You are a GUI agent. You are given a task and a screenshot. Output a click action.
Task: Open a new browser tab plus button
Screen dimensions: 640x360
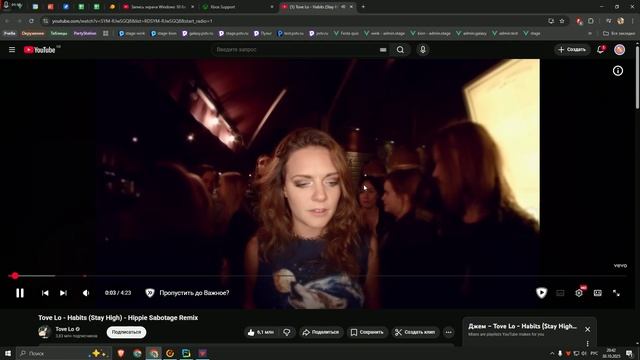[x=363, y=7]
